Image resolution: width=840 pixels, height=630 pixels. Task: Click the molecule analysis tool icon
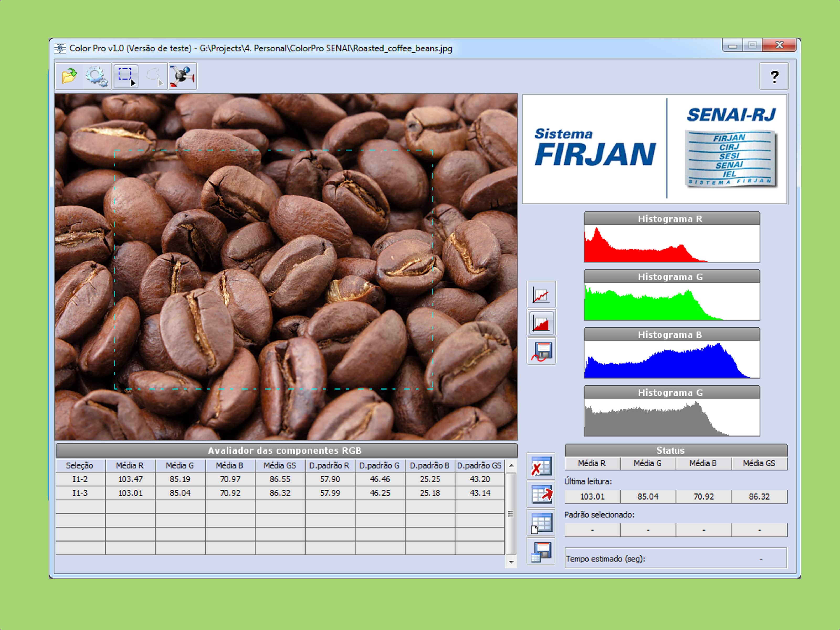point(182,76)
